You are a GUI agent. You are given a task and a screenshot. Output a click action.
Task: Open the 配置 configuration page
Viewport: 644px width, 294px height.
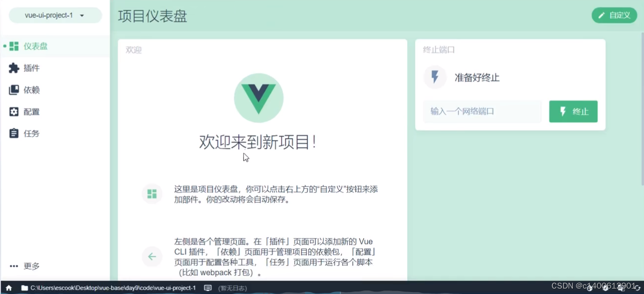click(55, 112)
